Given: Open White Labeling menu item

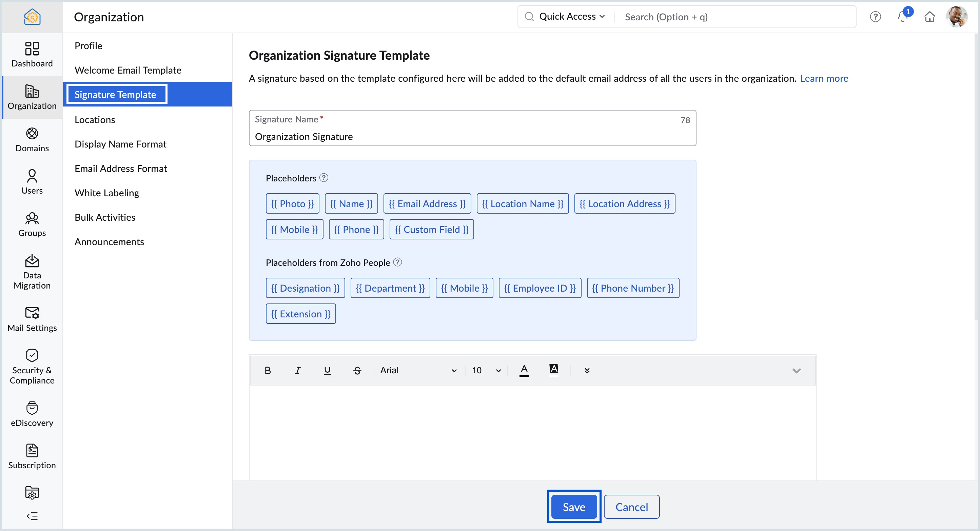Looking at the screenshot, I should click(107, 193).
